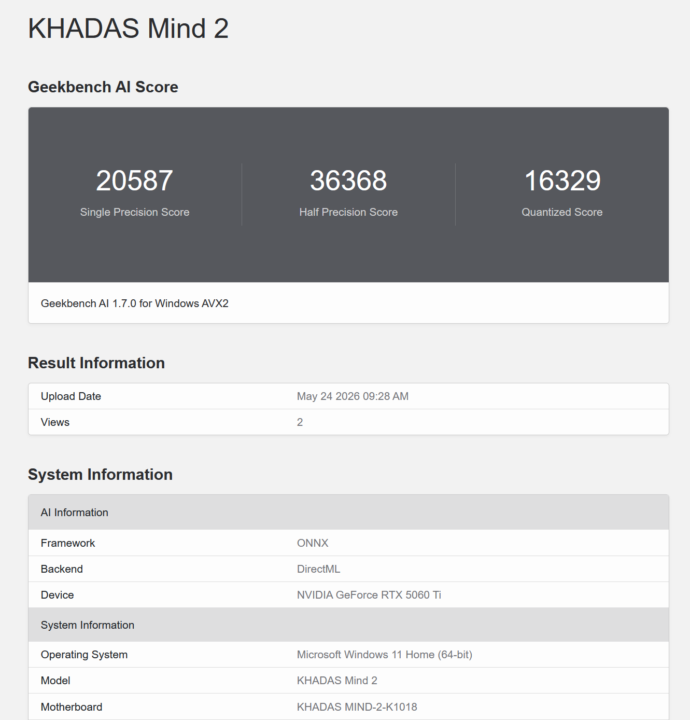Select the single precision score 20587
690x720 pixels.
135,180
